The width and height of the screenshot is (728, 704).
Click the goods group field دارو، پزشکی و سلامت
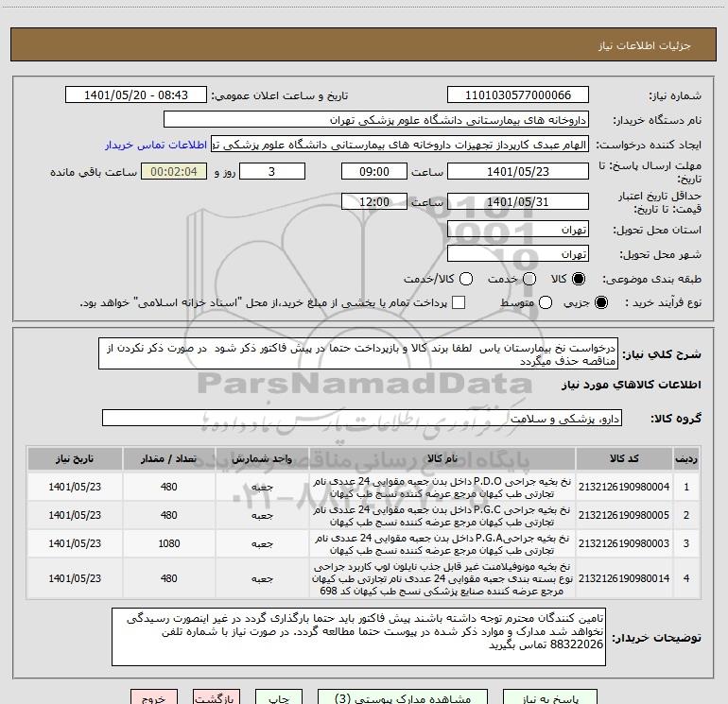point(362,418)
